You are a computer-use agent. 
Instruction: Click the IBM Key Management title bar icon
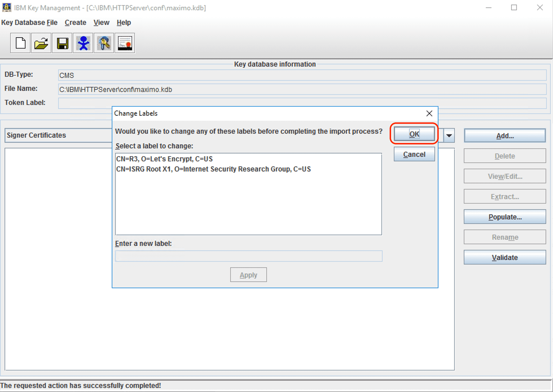(x=6, y=8)
